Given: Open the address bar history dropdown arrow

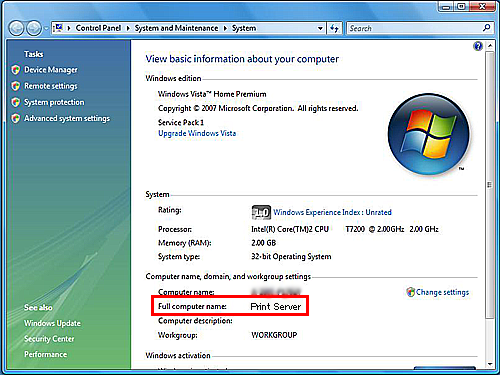Looking at the screenshot, I should 320,28.
